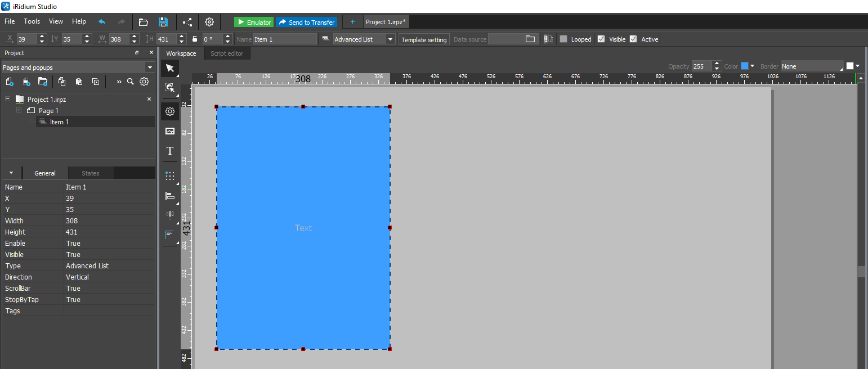Enable the Looped checkbox
Screen dimensions: 868x369
(x=563, y=39)
